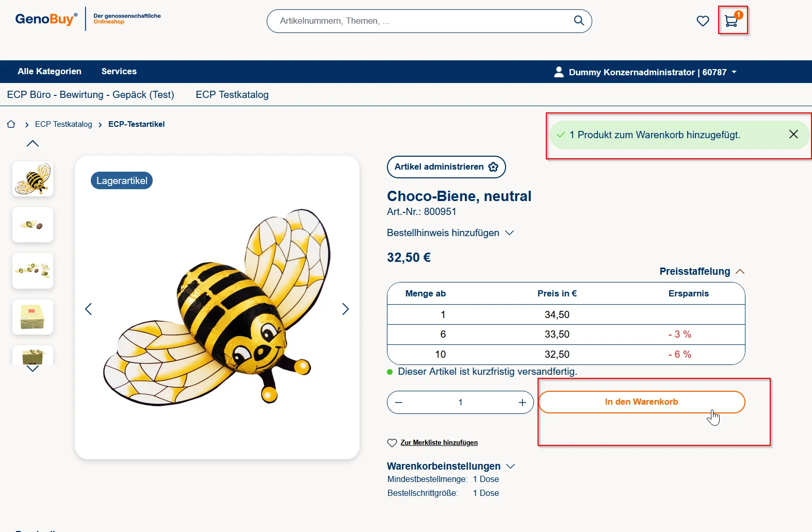Expand Warenkorbeinstellungen section
This screenshot has width=812, height=532.
point(450,466)
